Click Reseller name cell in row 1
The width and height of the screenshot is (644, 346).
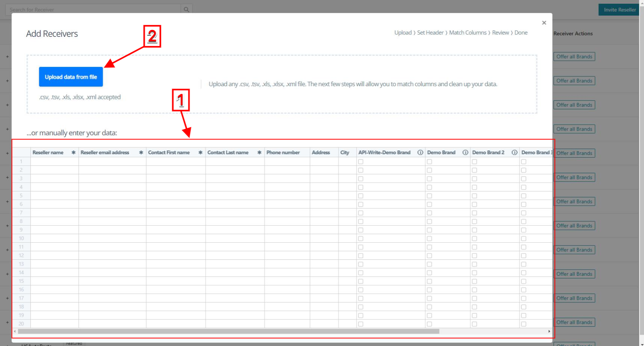click(55, 161)
